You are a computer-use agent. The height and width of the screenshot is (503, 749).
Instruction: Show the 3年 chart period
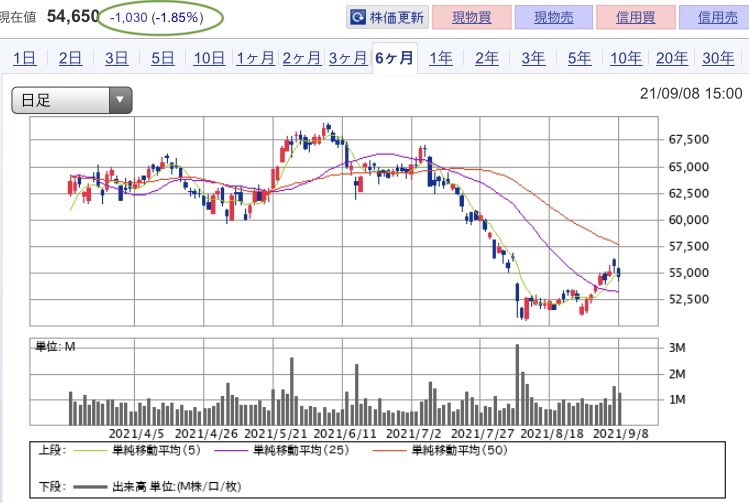click(533, 58)
